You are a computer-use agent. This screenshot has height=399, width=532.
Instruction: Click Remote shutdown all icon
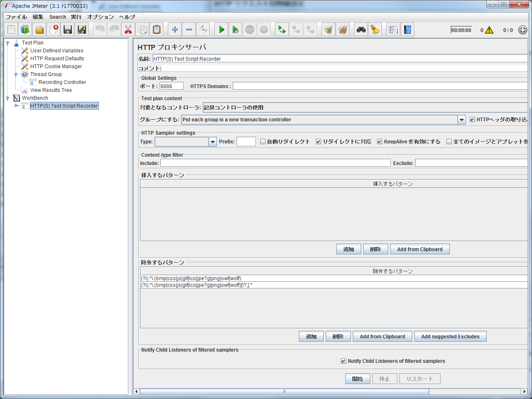tap(310, 30)
